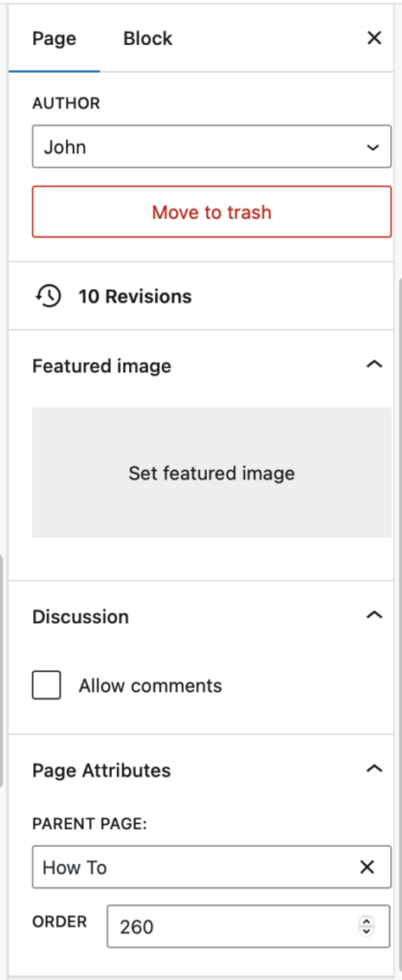Decrease the Order value with down arrow
Image resolution: width=402 pixels, height=980 pixels.
(x=367, y=930)
